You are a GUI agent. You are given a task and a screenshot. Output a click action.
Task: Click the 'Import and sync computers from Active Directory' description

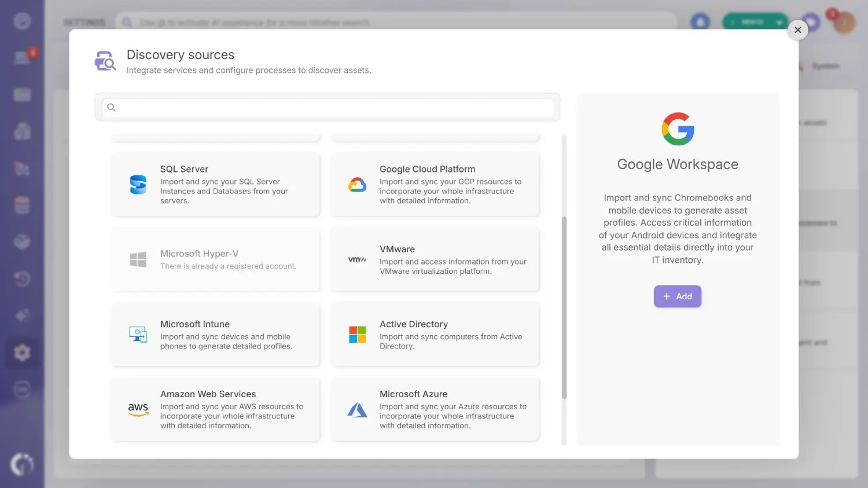click(x=451, y=342)
